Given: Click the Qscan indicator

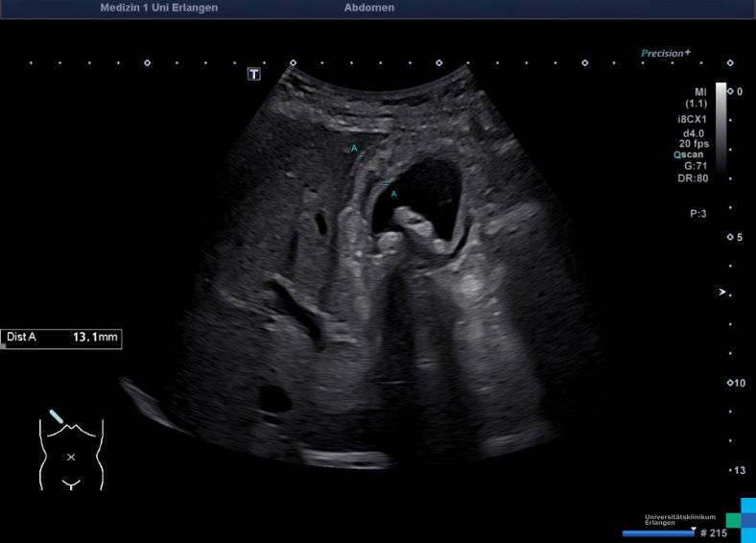Looking at the screenshot, I should (688, 153).
